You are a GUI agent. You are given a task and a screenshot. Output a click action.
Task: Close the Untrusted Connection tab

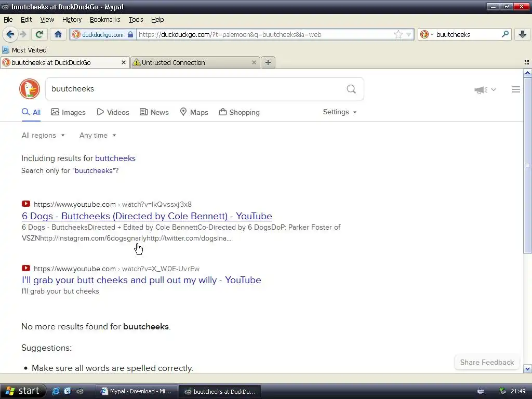point(254,62)
